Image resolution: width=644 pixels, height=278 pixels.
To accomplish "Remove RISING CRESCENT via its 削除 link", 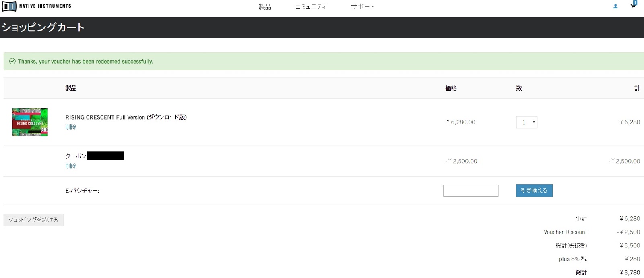I will (x=71, y=127).
